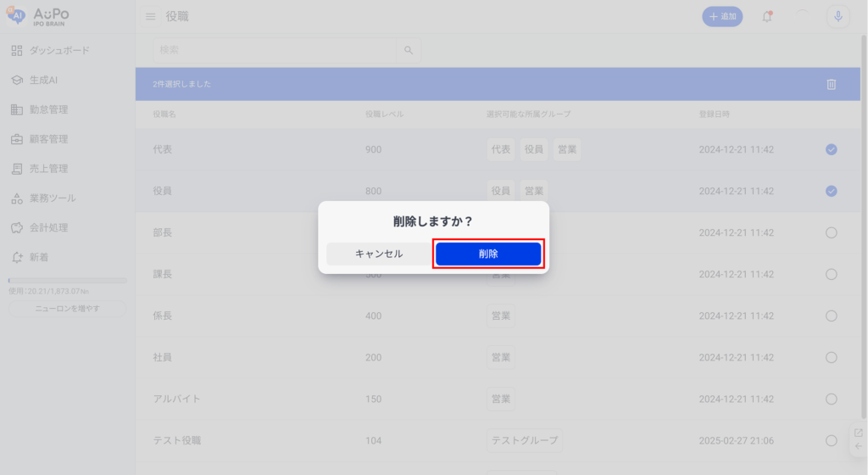Image resolution: width=868 pixels, height=475 pixels.
Task: Click the neuron usage progress bar
Action: coord(67,281)
